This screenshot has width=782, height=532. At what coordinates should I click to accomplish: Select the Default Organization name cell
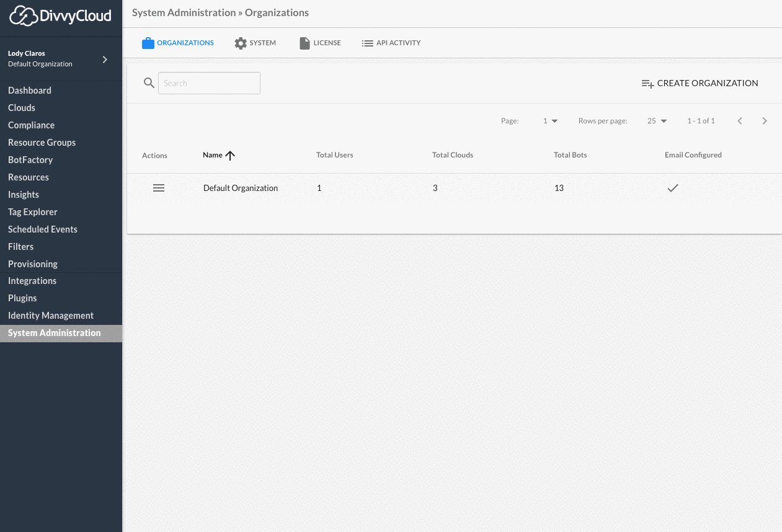[x=241, y=188]
